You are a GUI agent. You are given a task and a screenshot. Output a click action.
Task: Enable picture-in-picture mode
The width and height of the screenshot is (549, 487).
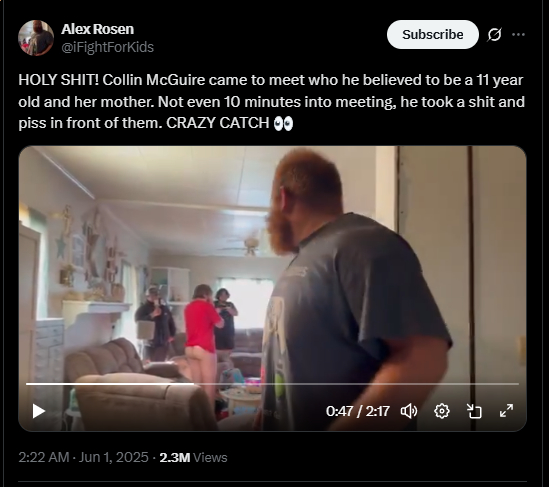pos(474,411)
